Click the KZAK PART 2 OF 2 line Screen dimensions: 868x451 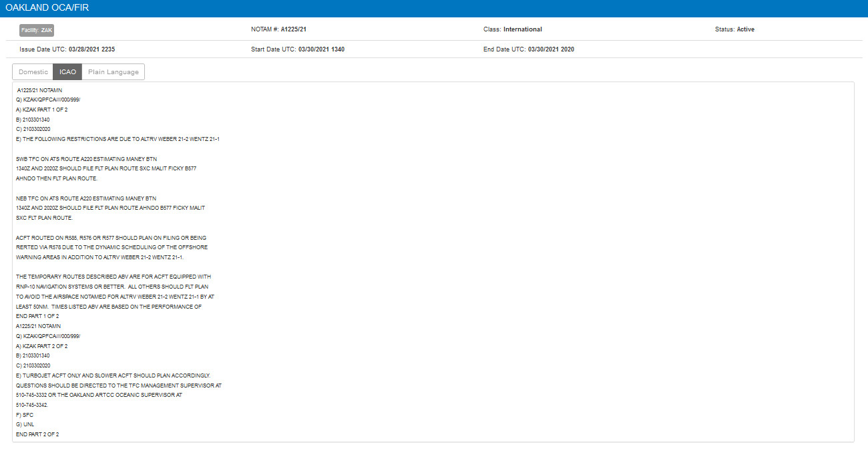(42, 346)
